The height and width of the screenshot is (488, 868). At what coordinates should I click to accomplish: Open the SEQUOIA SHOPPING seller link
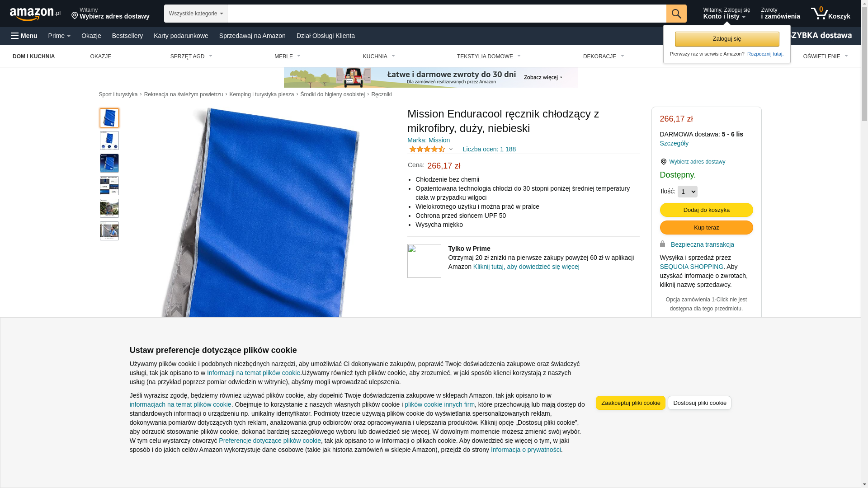pos(692,267)
